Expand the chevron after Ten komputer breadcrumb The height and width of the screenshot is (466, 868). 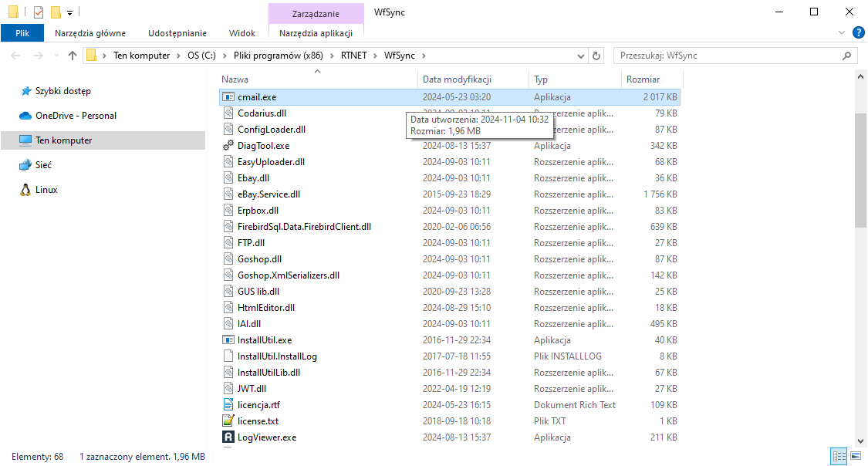tap(178, 56)
